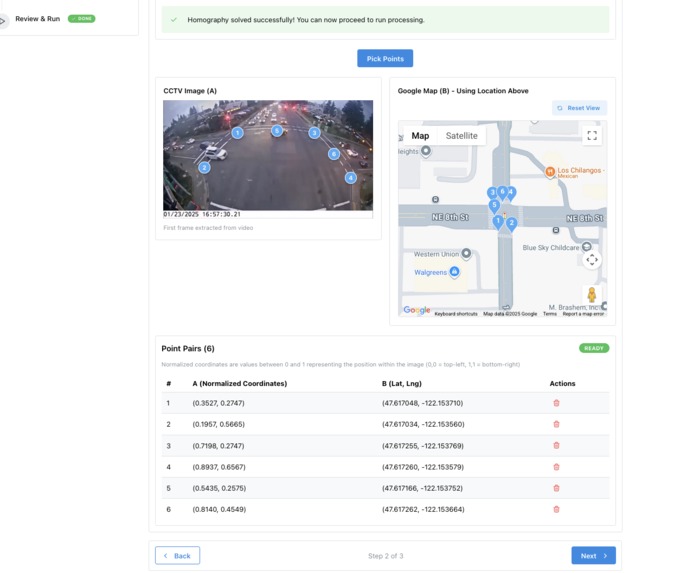Open map Terms link
The width and height of the screenshot is (693, 573).
550,314
